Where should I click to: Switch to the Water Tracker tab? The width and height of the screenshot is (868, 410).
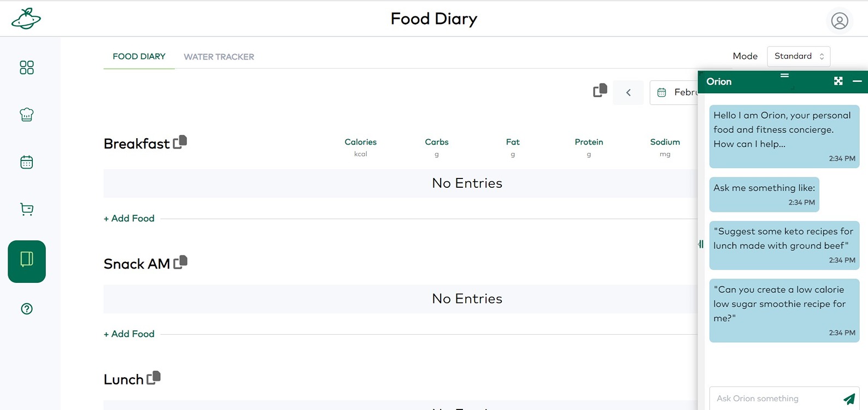(x=218, y=56)
